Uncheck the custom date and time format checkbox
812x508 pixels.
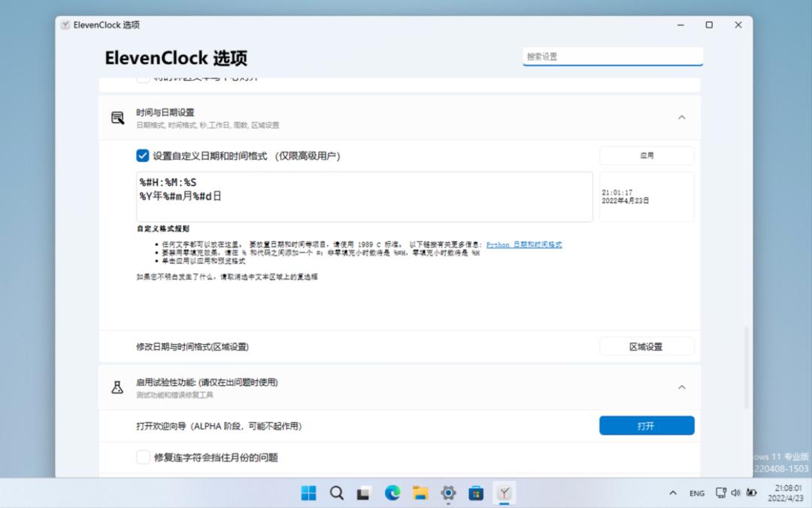click(142, 156)
